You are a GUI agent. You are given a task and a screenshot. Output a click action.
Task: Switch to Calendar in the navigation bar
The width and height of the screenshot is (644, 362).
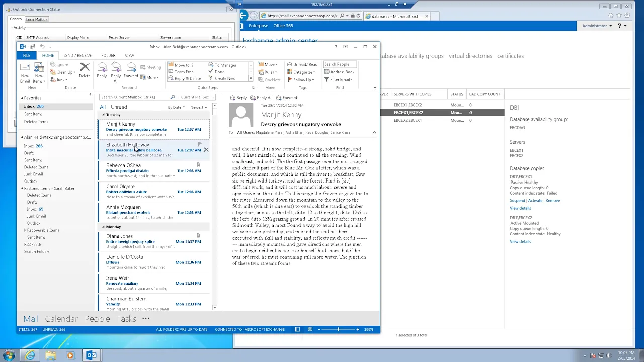[61, 319]
